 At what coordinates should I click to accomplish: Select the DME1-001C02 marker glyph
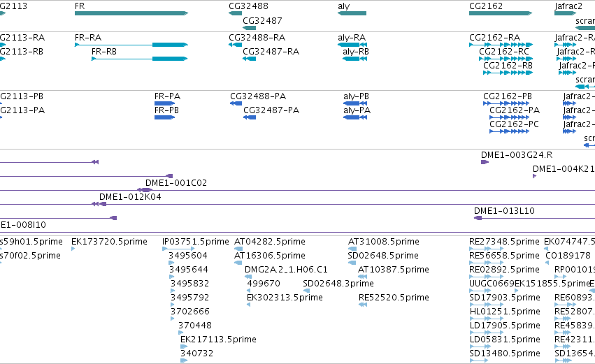coord(145,190)
